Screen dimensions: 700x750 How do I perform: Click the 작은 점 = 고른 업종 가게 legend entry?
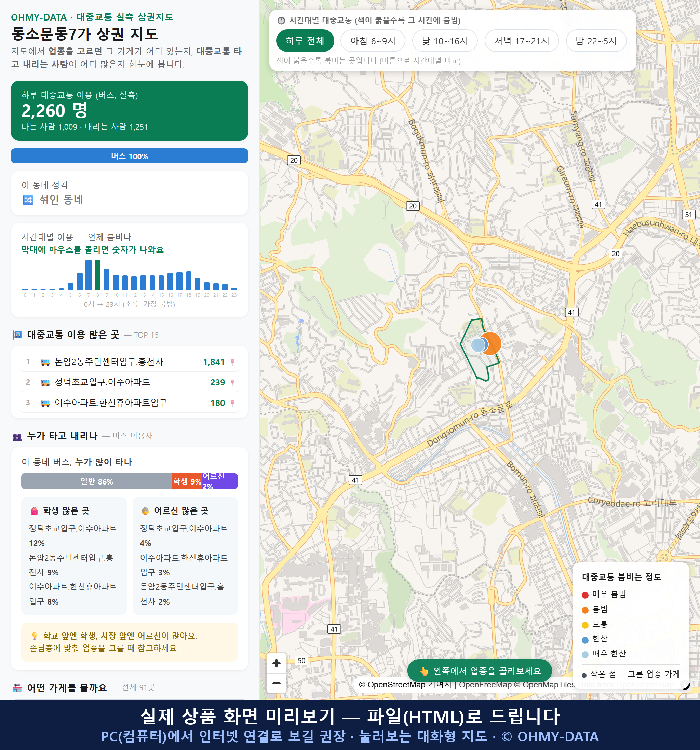tap(631, 674)
